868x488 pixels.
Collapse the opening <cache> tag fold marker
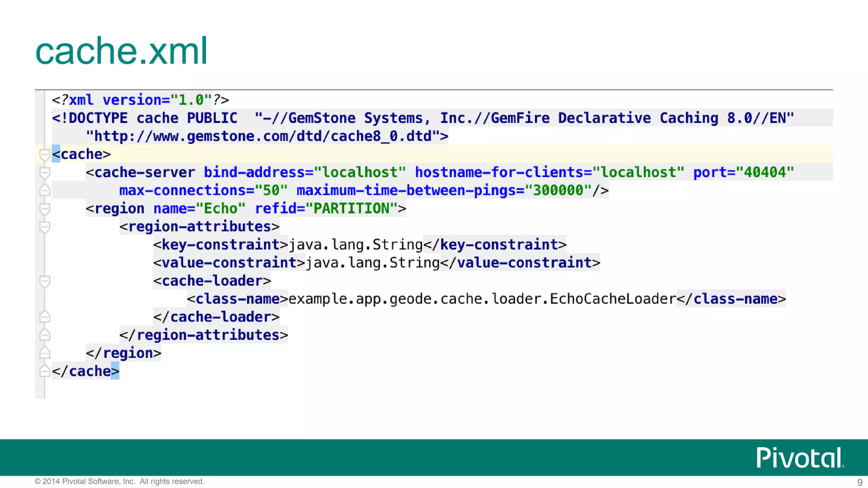point(45,155)
